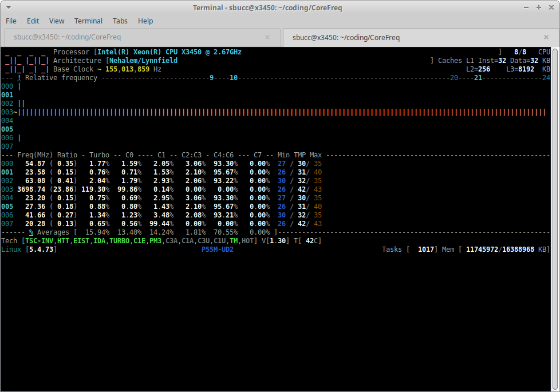Click the C4:C6 column header

223,155
